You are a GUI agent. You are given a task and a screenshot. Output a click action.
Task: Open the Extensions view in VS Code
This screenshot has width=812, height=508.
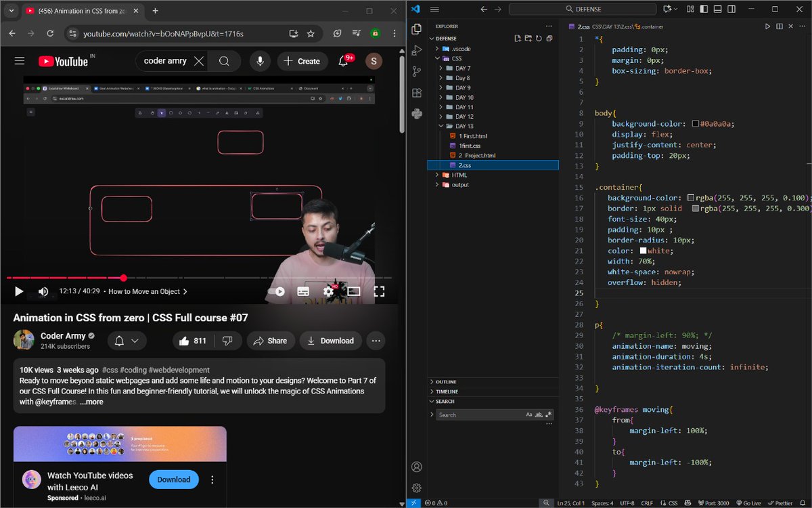click(x=416, y=93)
